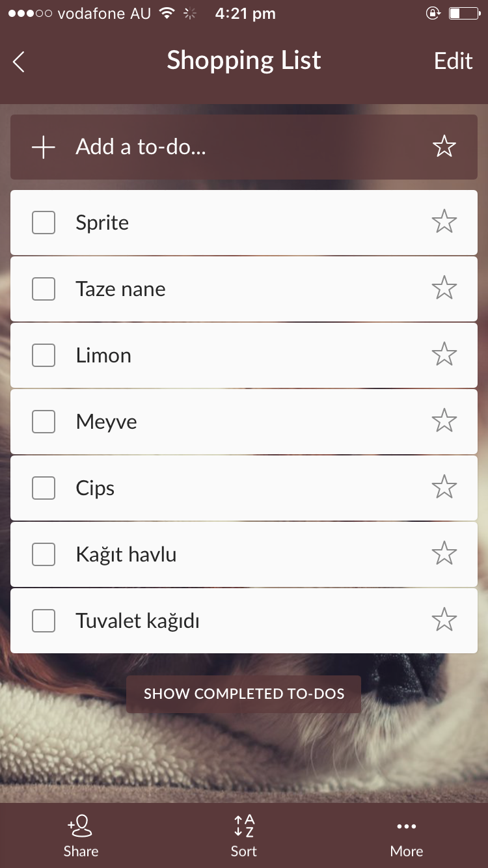This screenshot has width=488, height=868.
Task: Star the Kağıt havlu item
Action: click(x=444, y=554)
